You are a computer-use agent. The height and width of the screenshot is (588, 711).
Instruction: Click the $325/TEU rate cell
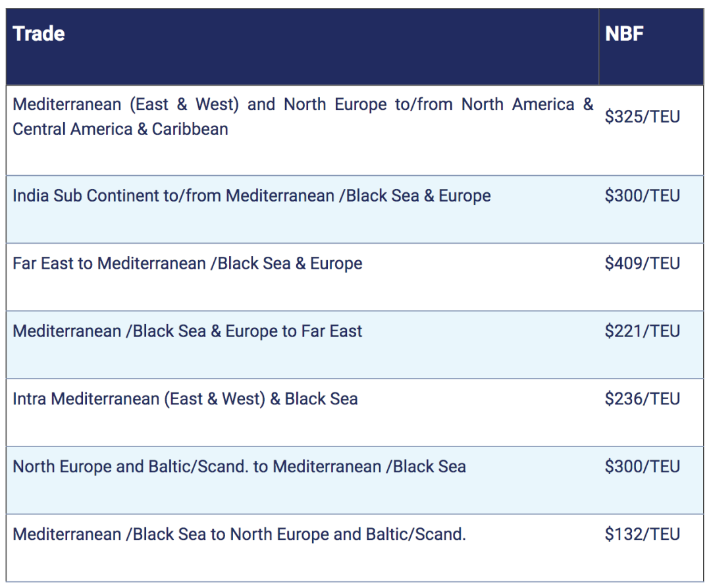pyautogui.click(x=642, y=117)
